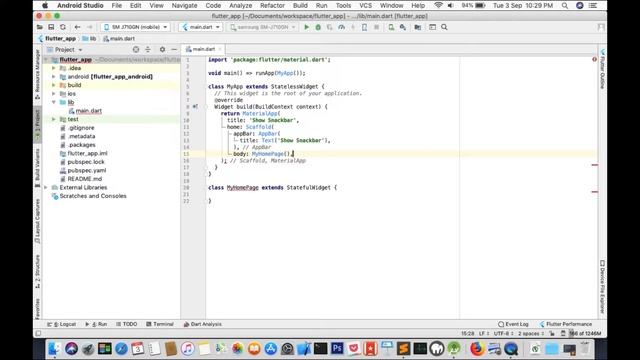
Task: Click the upper red error stripe mark on editor right
Action: tap(595, 165)
